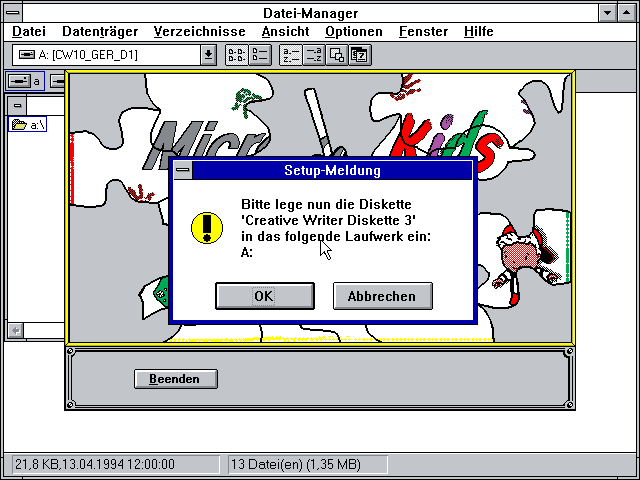Click the left scroll arrow in tree pane

(x=15, y=329)
